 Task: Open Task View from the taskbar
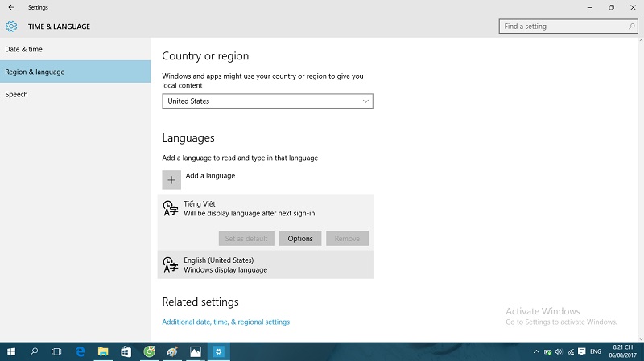pos(56,351)
